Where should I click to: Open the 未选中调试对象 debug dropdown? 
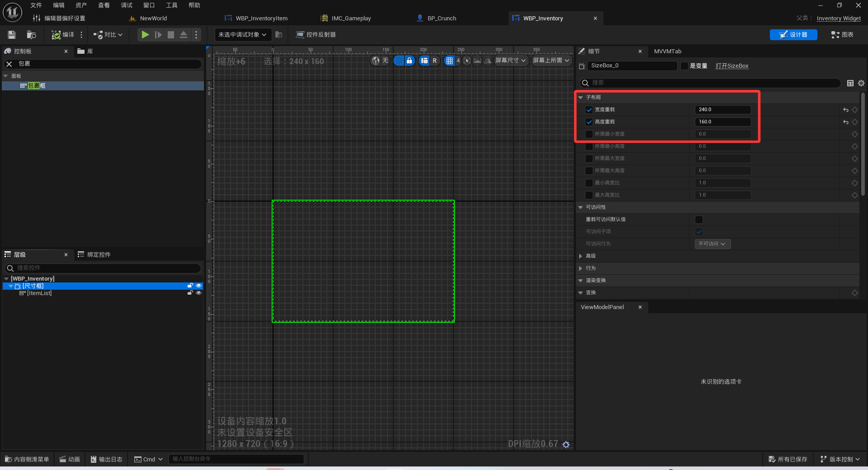click(x=242, y=35)
